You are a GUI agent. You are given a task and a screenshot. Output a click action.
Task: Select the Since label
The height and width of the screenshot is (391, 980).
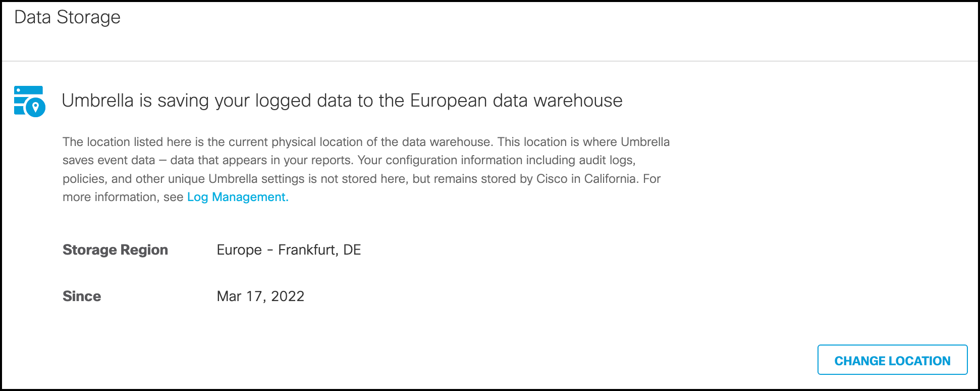[x=82, y=296]
